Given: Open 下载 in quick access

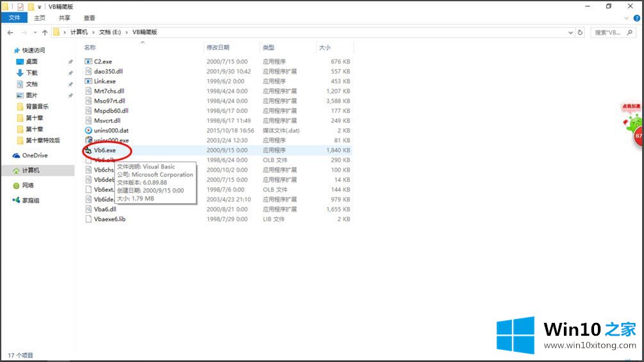Looking at the screenshot, I should (x=31, y=72).
